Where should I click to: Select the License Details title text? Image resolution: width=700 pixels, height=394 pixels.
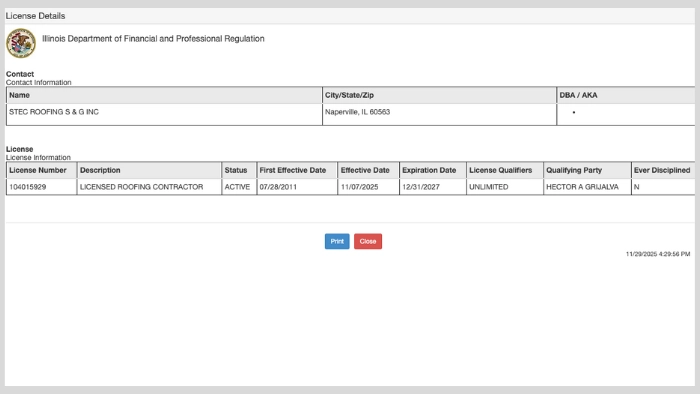tap(35, 16)
